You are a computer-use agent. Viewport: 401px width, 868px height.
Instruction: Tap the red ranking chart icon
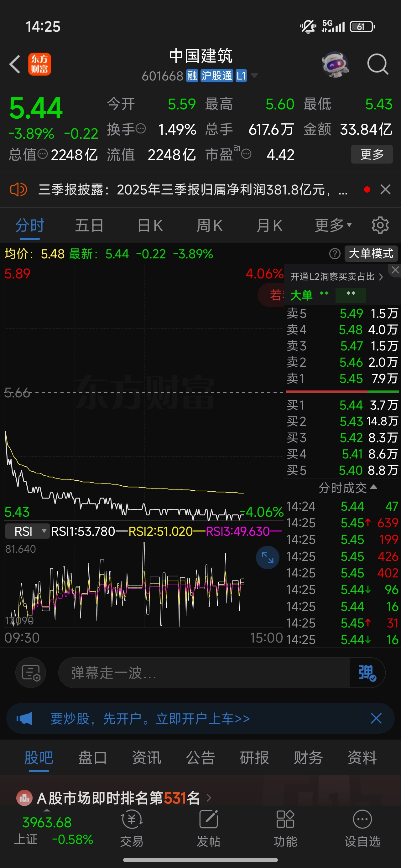[x=24, y=798]
